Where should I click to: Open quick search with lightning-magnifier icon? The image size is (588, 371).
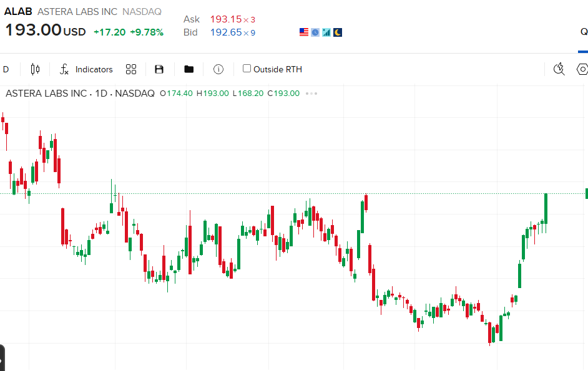559,69
